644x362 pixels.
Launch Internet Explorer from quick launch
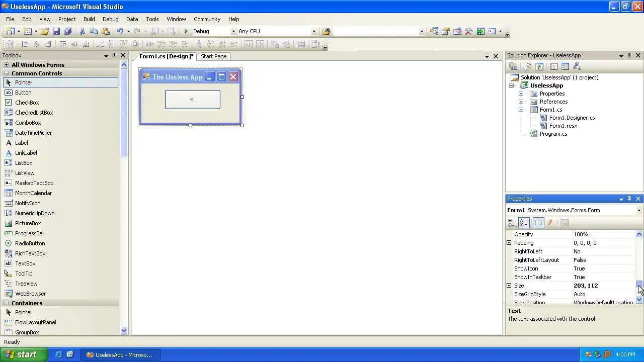[x=58, y=354]
